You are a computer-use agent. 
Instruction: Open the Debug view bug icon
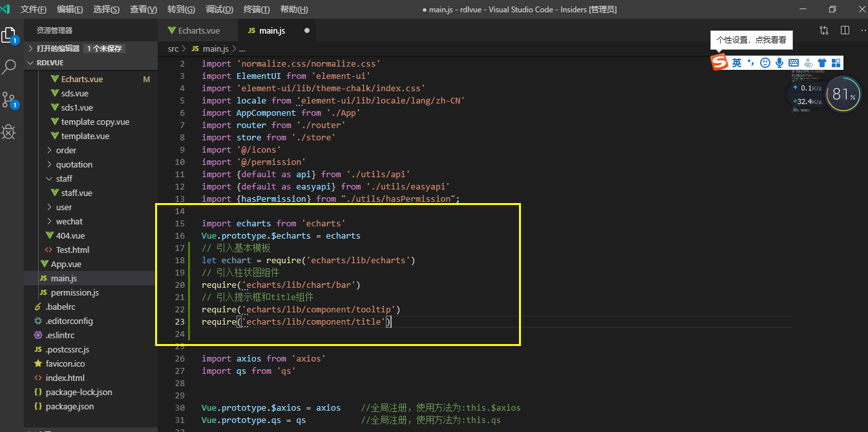(x=9, y=132)
